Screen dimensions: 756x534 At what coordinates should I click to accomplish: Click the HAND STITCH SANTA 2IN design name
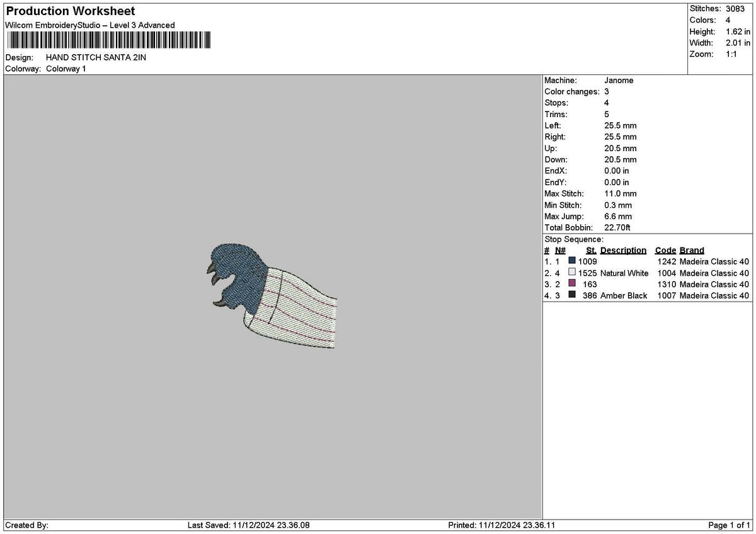(x=96, y=57)
